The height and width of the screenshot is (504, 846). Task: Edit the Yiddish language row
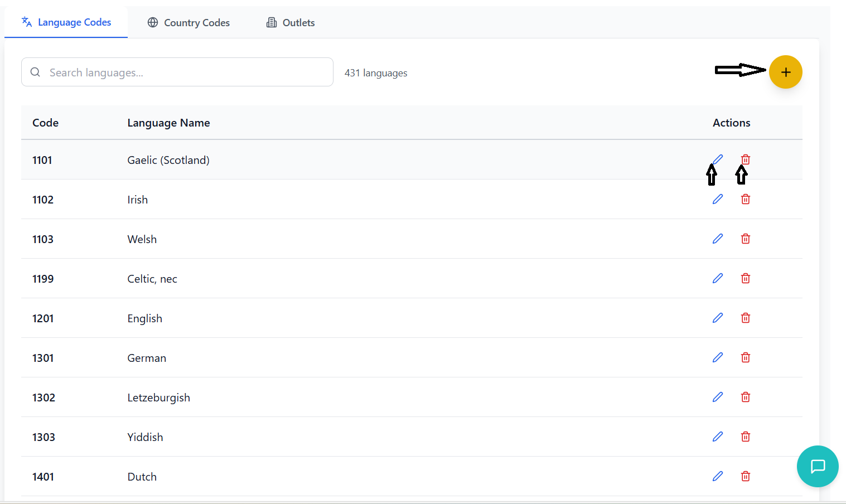(x=718, y=437)
